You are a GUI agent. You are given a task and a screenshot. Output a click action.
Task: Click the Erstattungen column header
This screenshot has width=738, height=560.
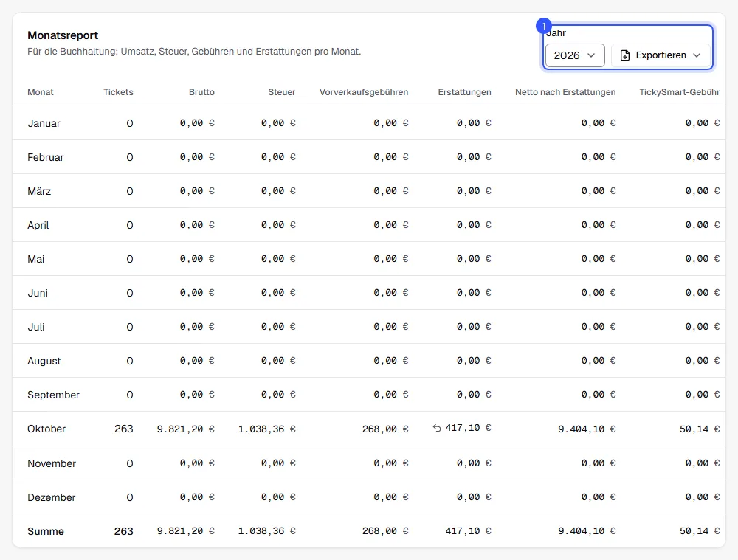click(464, 92)
